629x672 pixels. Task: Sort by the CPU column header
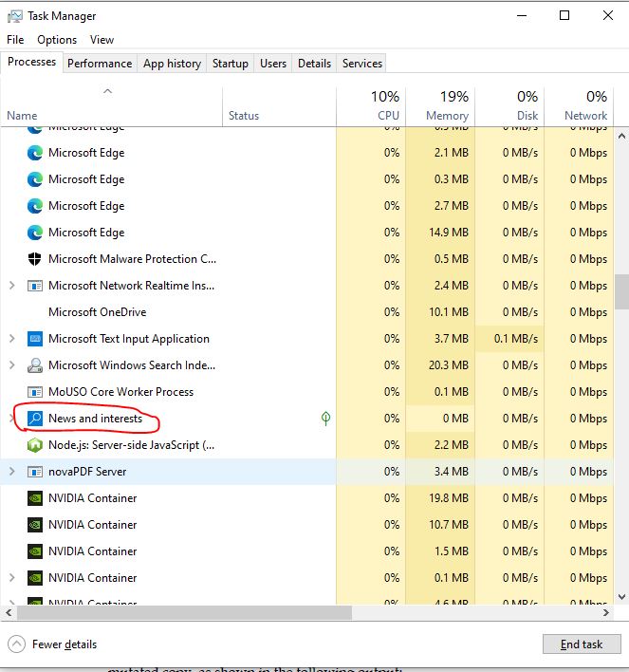pos(371,107)
